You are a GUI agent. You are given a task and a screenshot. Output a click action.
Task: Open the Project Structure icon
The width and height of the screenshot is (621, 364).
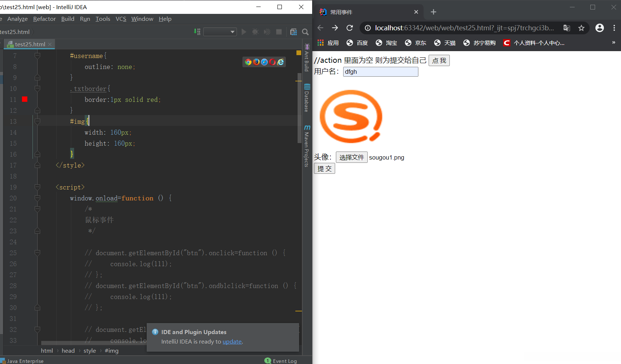coord(294,32)
